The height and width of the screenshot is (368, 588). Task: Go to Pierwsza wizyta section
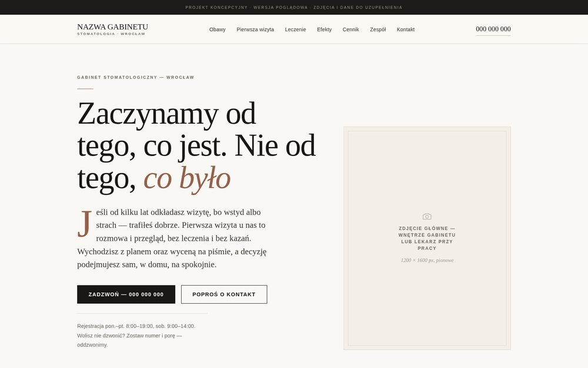coord(255,29)
